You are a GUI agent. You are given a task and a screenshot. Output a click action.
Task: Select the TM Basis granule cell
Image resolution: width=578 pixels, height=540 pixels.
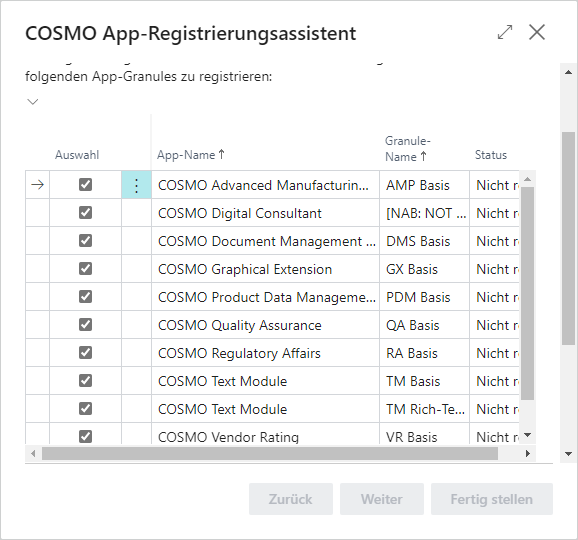425,381
